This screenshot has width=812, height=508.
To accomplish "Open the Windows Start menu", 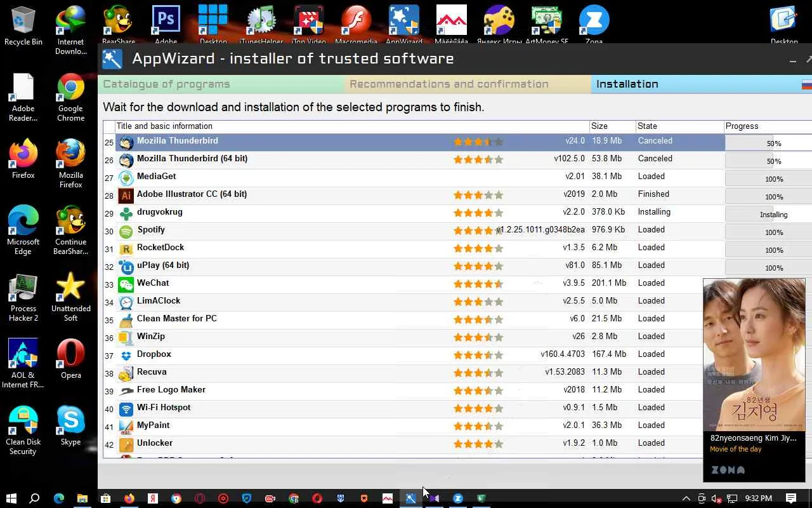I will [11, 498].
